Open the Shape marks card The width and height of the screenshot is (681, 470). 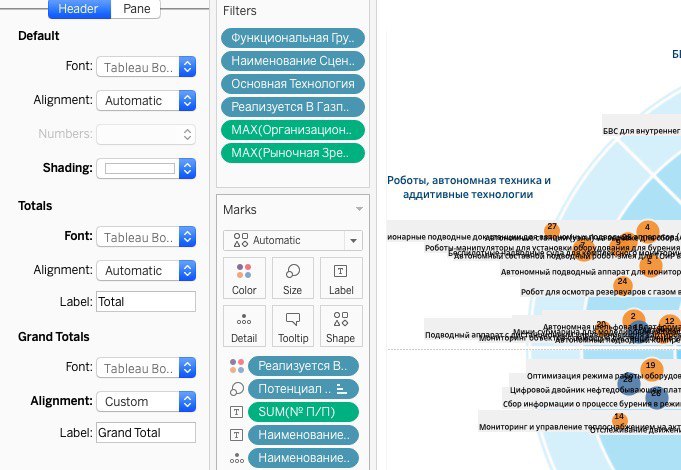(x=341, y=326)
